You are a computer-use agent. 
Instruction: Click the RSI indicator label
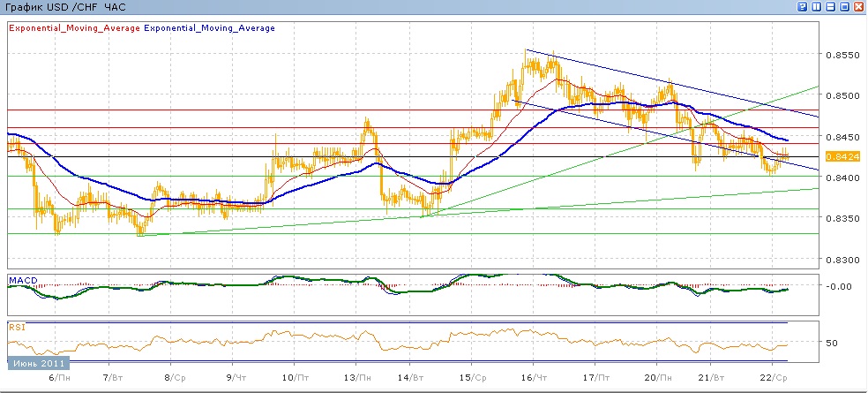tap(15, 327)
